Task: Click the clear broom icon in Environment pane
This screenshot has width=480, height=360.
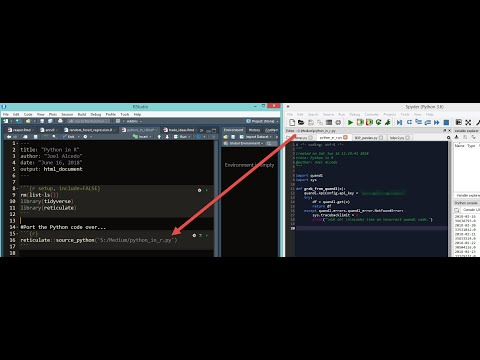Action: (x=276, y=137)
